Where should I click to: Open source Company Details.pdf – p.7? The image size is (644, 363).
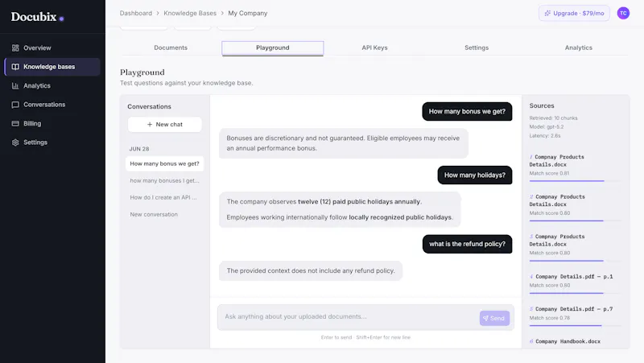(x=571, y=309)
